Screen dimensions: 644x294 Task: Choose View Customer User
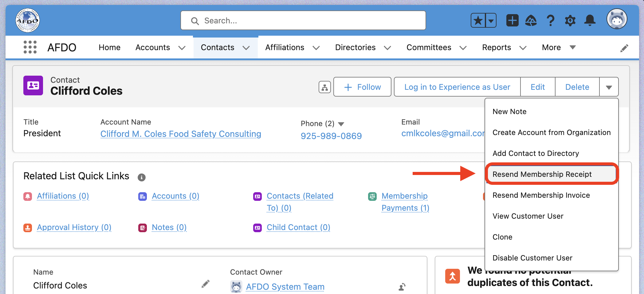(552, 216)
